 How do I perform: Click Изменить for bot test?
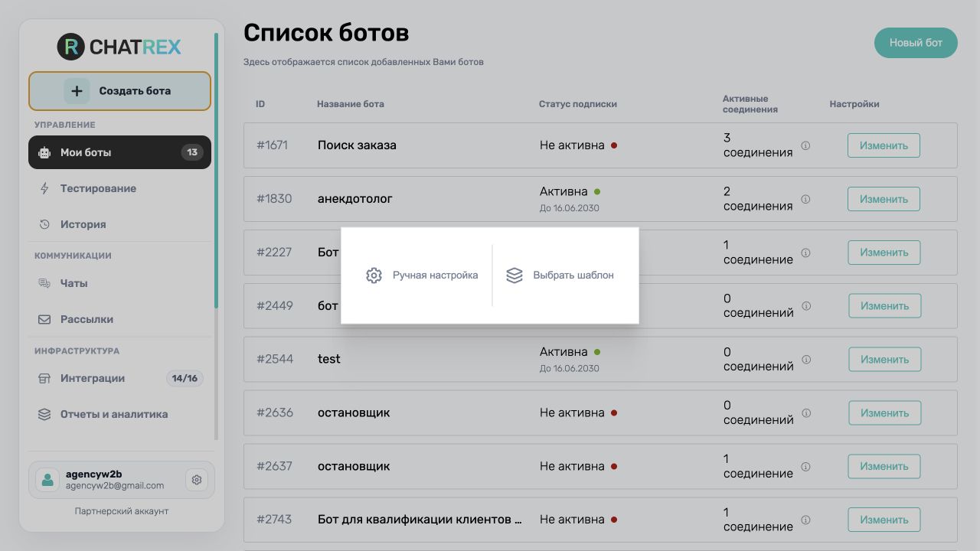(884, 359)
